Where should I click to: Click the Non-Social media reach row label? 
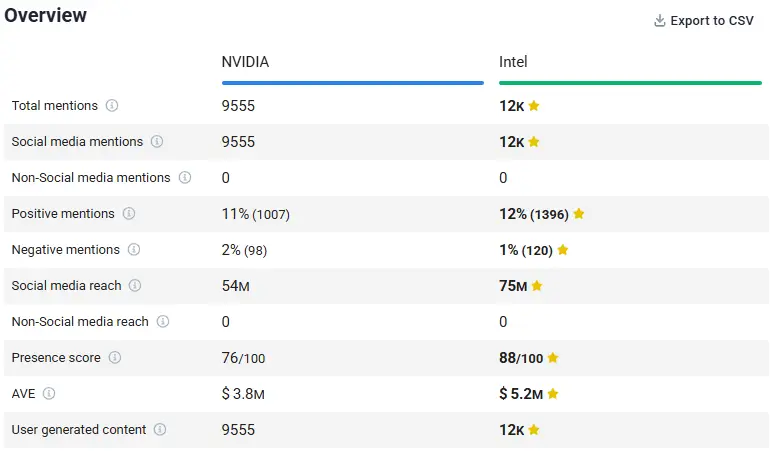click(x=80, y=321)
